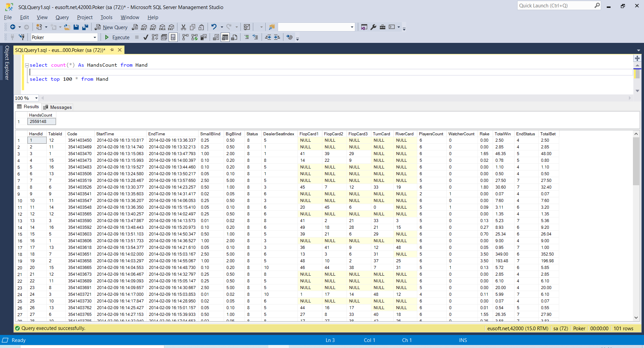Click the Execute button

(x=117, y=37)
